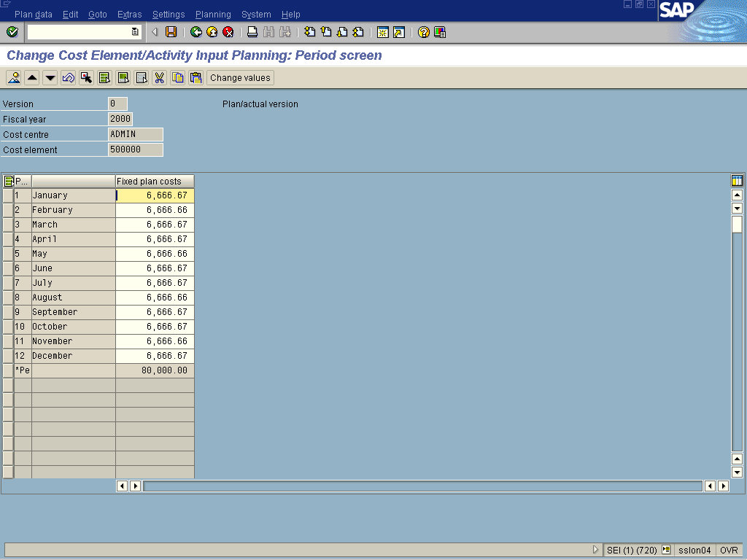
Task: Open the Extras menu
Action: (129, 15)
